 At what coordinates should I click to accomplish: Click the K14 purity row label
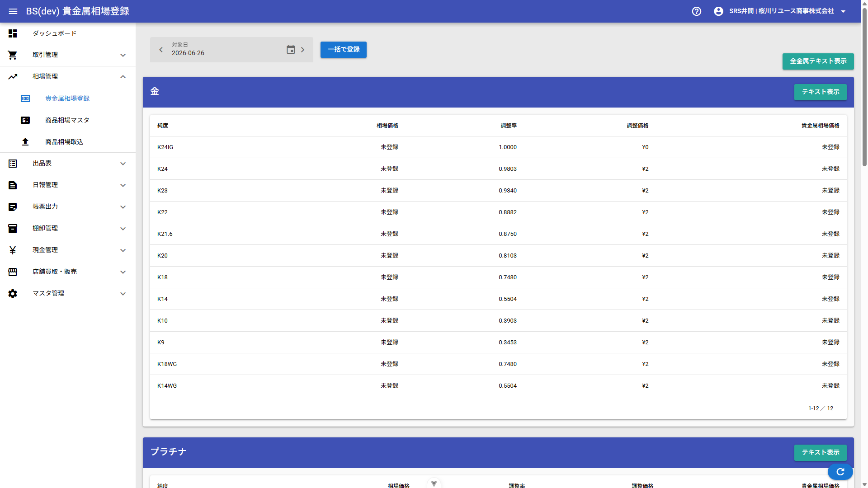click(x=162, y=299)
